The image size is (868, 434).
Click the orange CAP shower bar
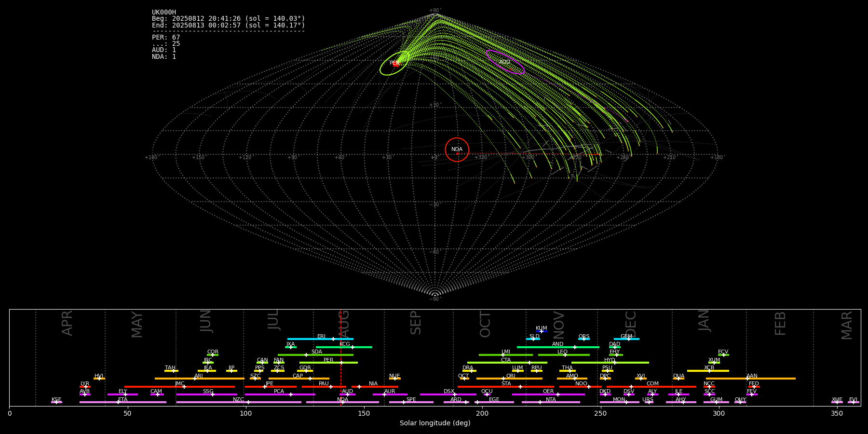(299, 379)
